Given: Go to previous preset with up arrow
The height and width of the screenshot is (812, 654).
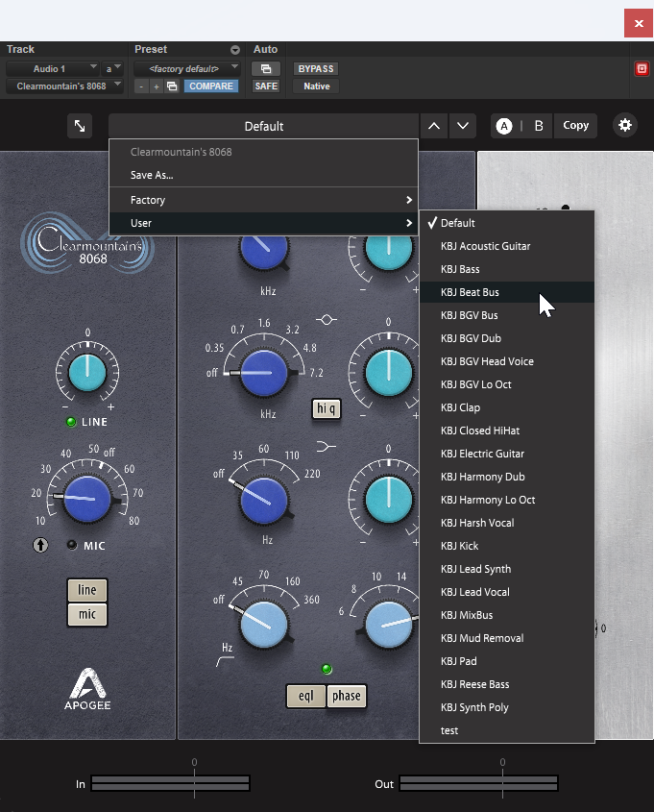Looking at the screenshot, I should point(434,126).
